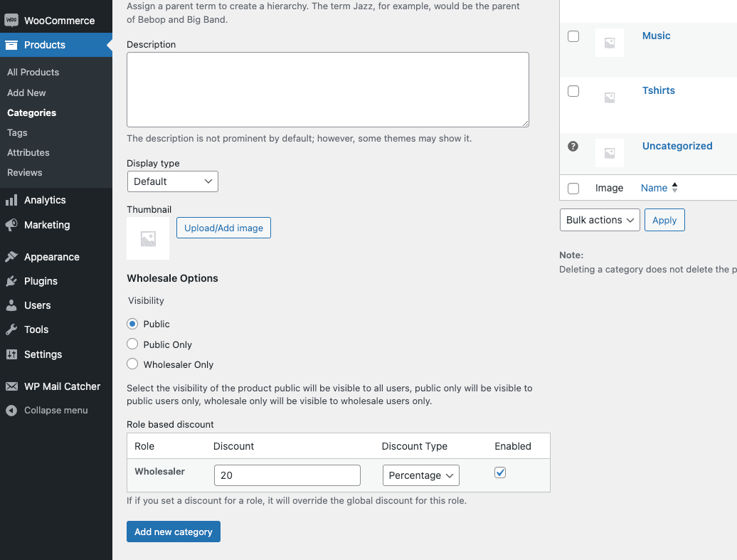Click Collapse menu label

click(56, 411)
